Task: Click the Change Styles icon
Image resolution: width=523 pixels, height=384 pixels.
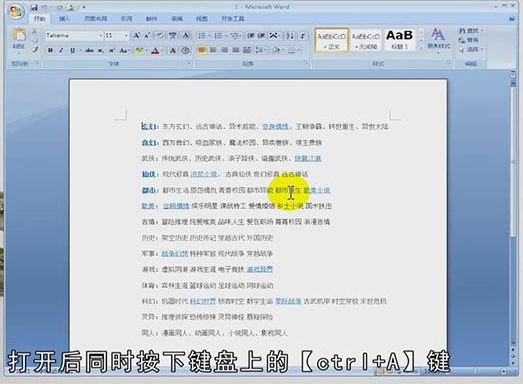Action: click(438, 39)
